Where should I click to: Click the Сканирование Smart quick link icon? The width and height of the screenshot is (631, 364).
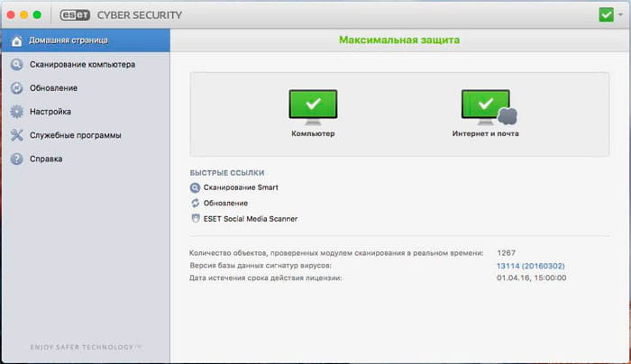195,187
